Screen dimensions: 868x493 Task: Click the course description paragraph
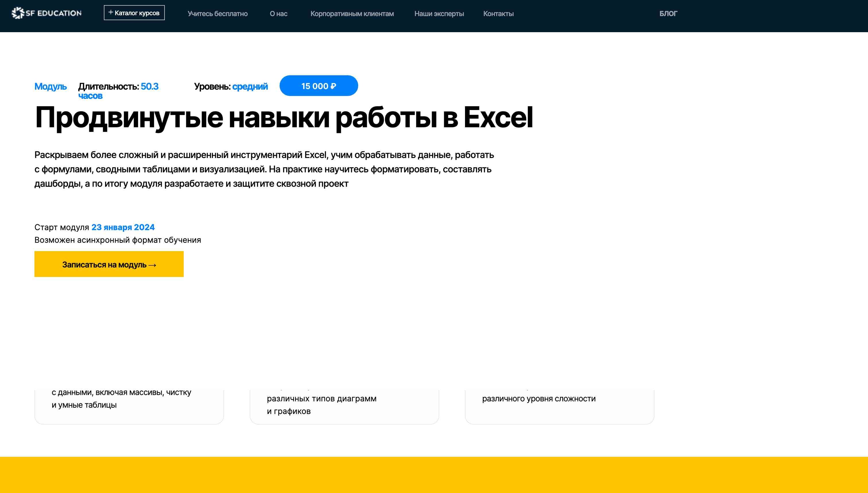(264, 169)
